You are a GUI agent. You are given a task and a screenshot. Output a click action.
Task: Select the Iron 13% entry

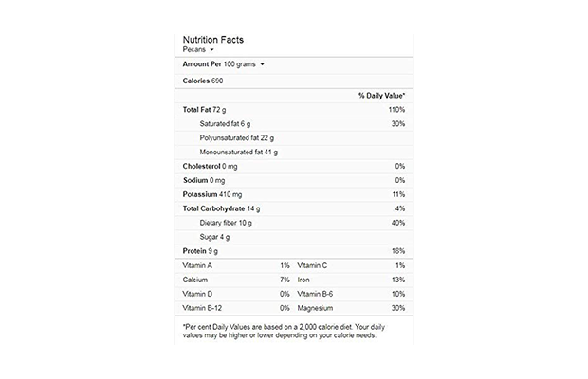[x=351, y=280]
